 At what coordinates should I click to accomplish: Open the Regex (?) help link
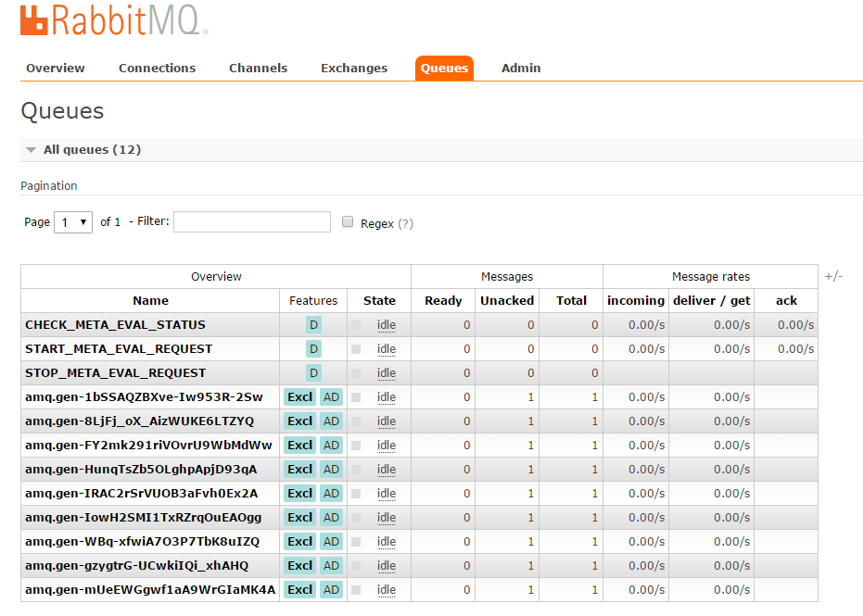(x=406, y=224)
